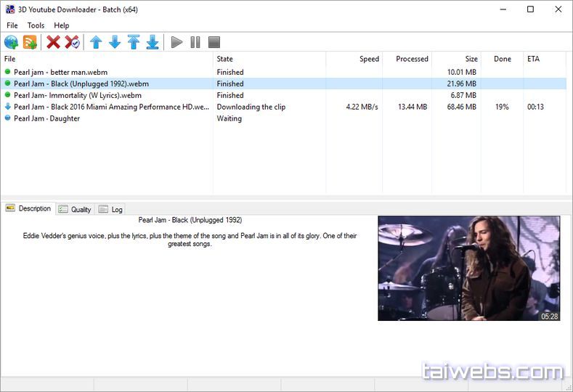Stop downloads using the stop button
The width and height of the screenshot is (573, 392).
214,42
